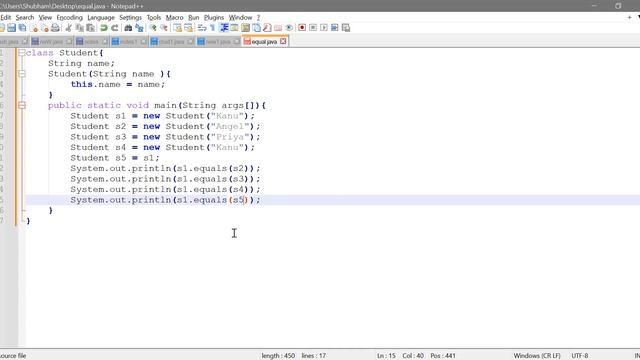Click the UTF-8 encoding status entry
The image size is (640, 360).
(x=580, y=356)
